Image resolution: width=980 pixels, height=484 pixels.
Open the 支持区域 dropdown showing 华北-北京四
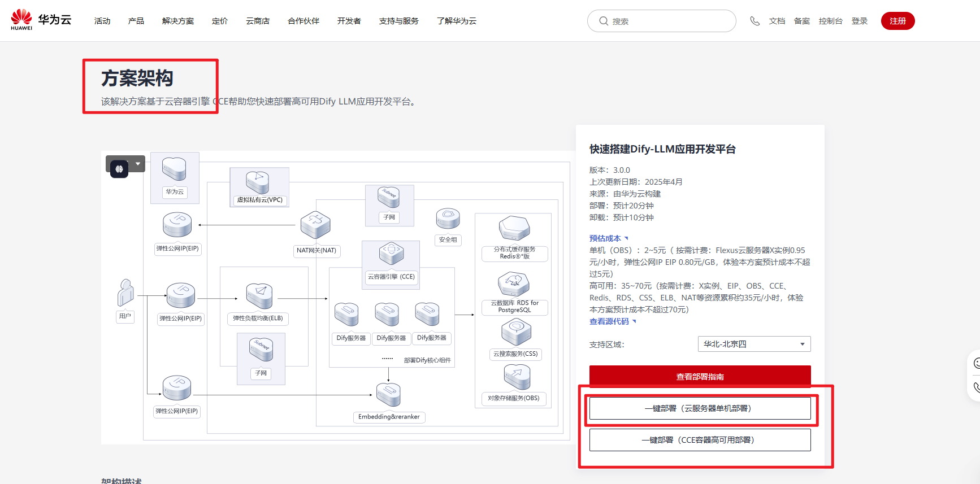(x=754, y=344)
